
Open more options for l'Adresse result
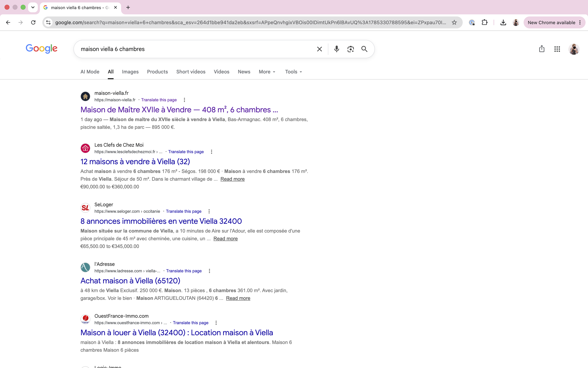coord(209,271)
